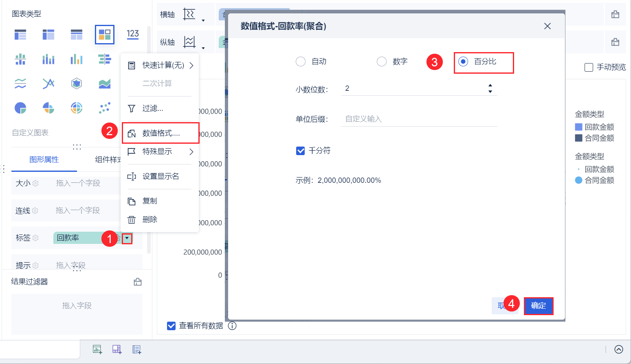Open the 标签 label settings gear
631x364 pixels.
coord(35,238)
